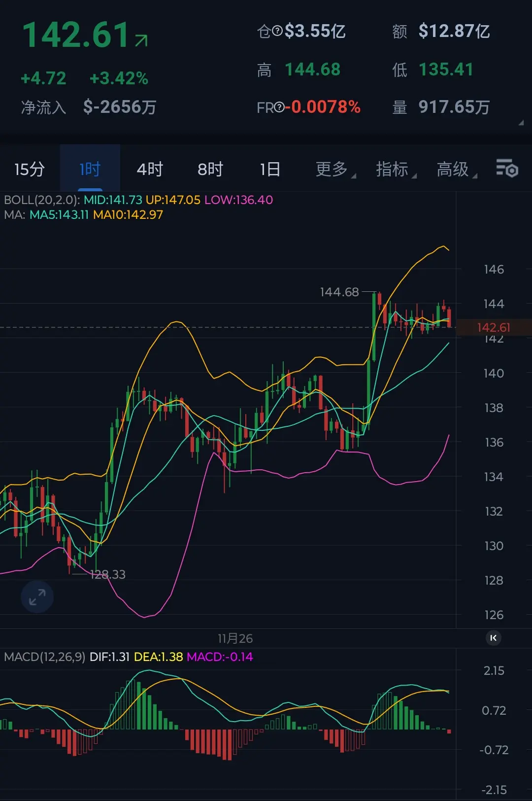Tap the low price 135.41
The height and width of the screenshot is (801, 532).
[x=446, y=70]
